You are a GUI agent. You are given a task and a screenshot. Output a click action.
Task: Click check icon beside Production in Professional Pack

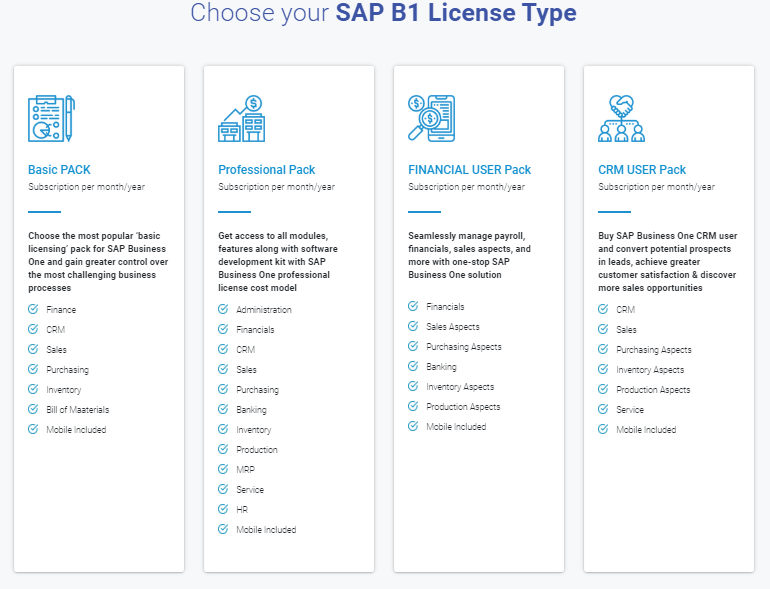pos(223,449)
